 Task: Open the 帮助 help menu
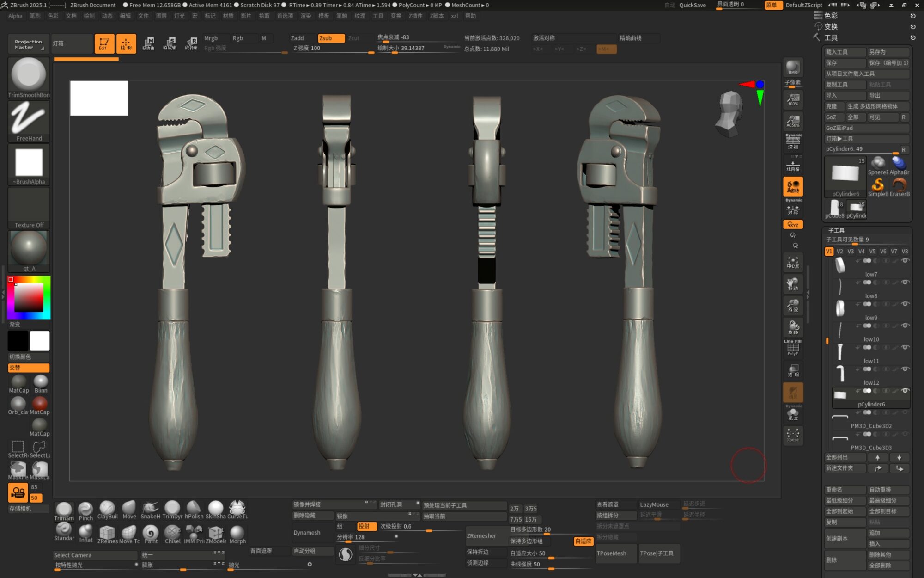pos(470,16)
